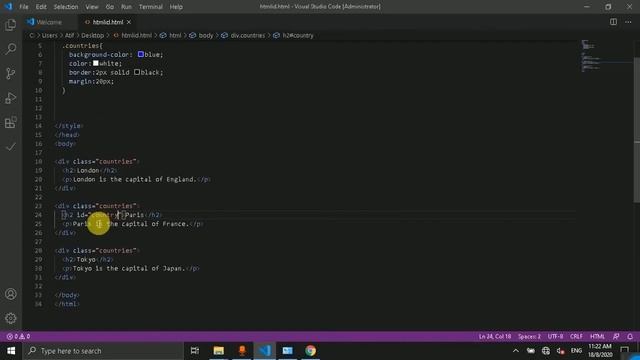Split the editor to the right

click(x=613, y=22)
